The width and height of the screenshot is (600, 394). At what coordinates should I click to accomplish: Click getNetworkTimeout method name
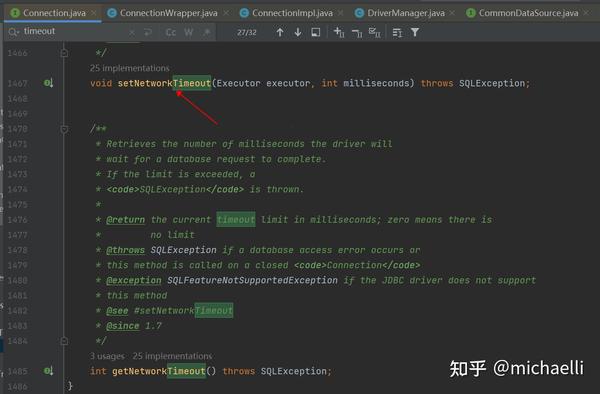coord(159,371)
